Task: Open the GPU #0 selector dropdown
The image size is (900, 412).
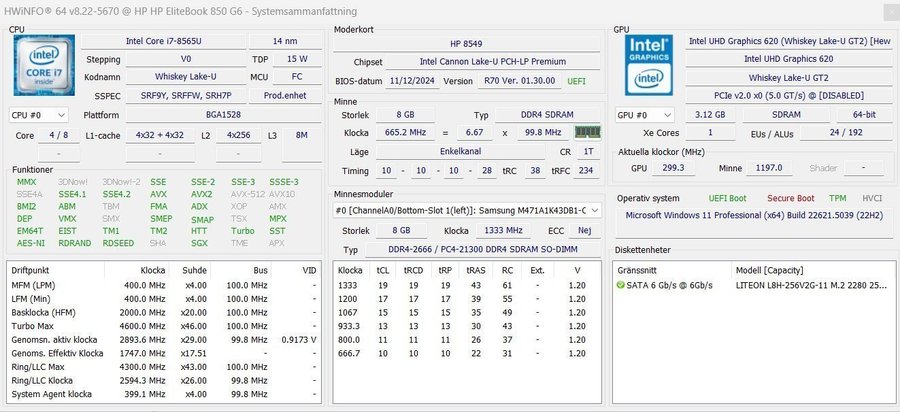Action: (644, 115)
